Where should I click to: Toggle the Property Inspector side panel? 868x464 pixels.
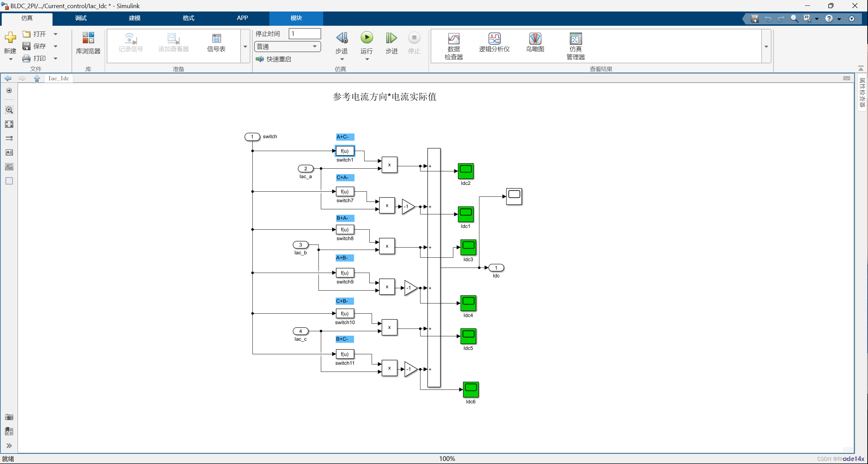point(863,92)
